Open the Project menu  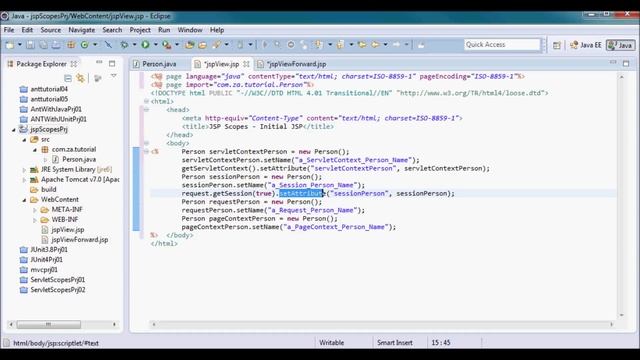(x=140, y=30)
